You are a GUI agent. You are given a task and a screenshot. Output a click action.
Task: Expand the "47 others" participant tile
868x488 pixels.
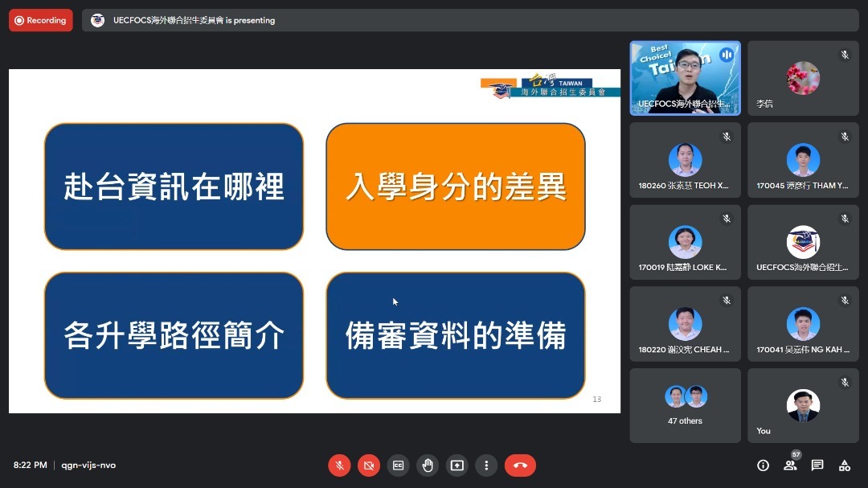coord(685,405)
